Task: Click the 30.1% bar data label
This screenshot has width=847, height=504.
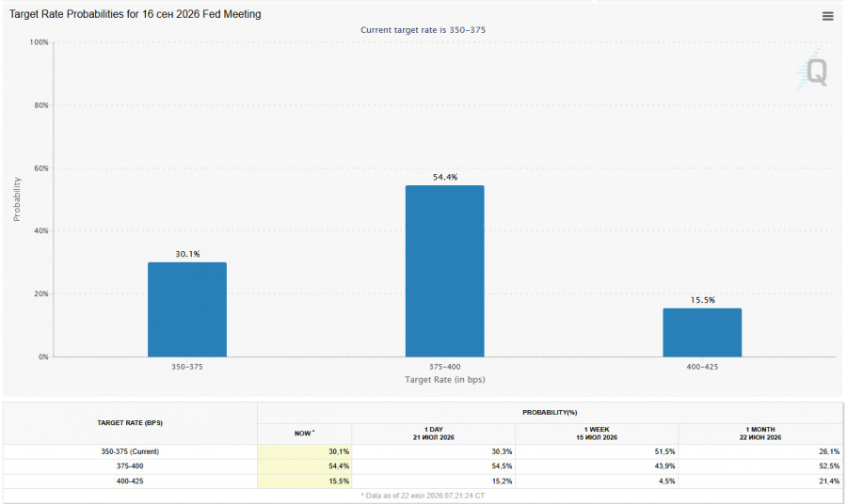Action: coord(187,254)
